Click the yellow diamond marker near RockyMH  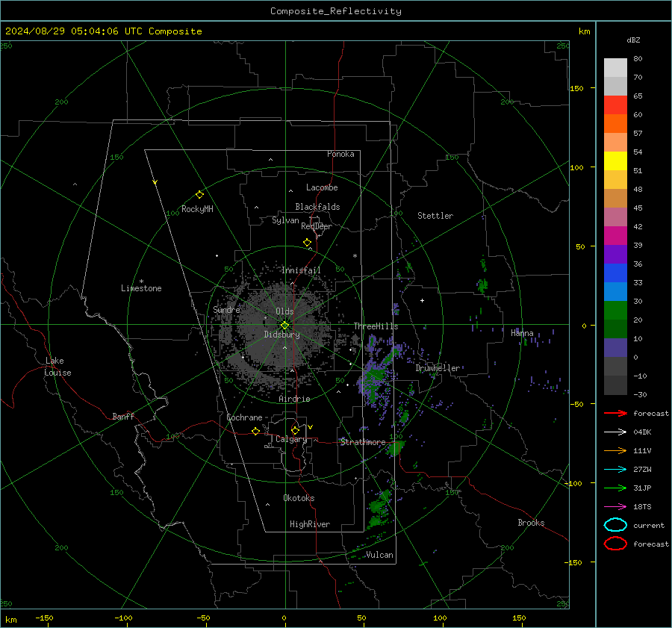199,195
